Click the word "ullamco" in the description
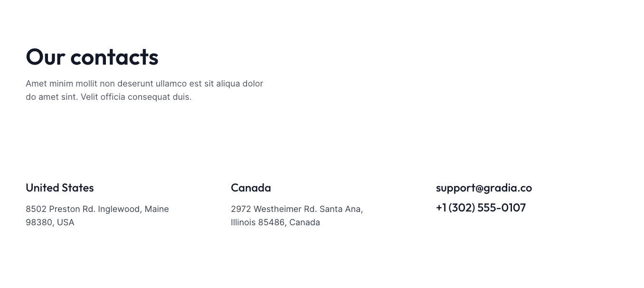Screen dimensions: 644x288 click(x=171, y=84)
